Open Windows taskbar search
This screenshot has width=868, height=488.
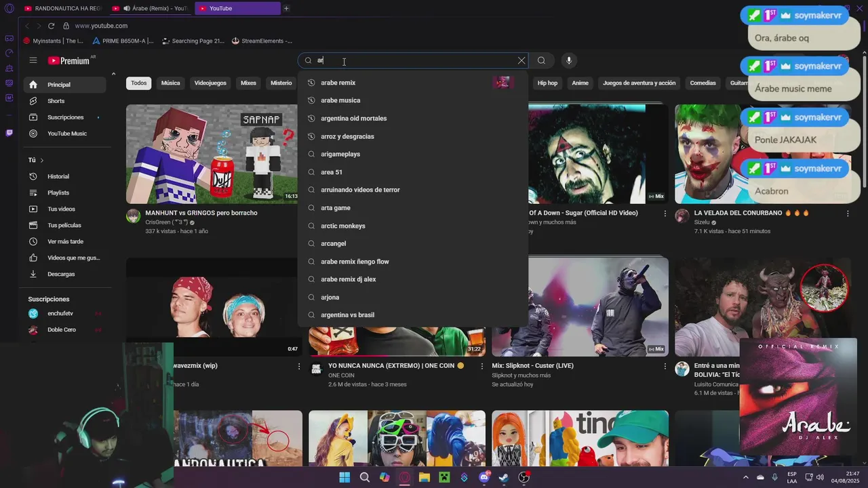[x=365, y=477]
